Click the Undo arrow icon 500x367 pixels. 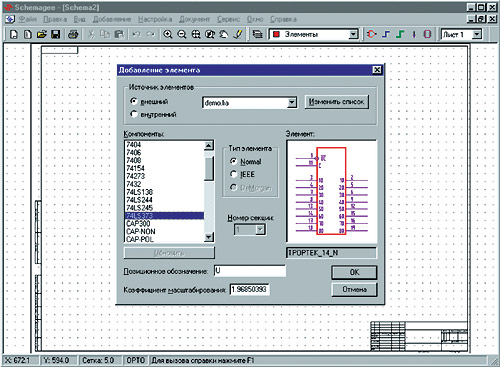136,34
